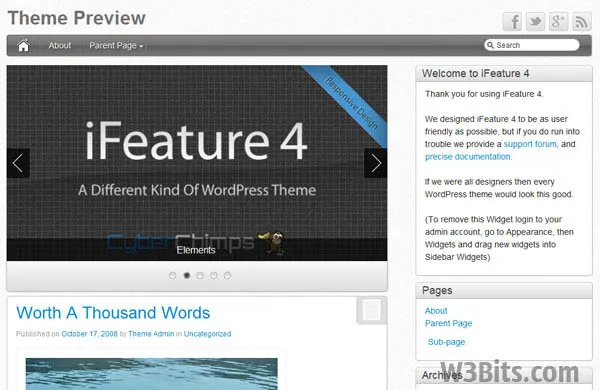Select fourth slider pagination dot
This screenshot has width=600, height=390.
pos(214,276)
